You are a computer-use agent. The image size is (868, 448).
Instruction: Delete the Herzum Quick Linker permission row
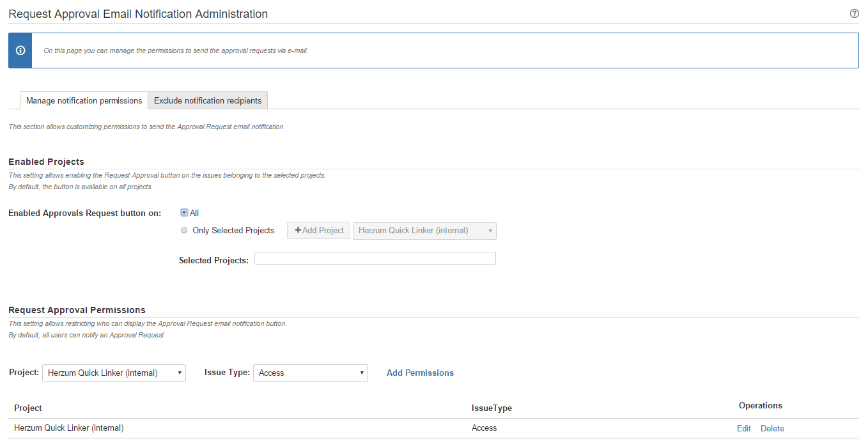point(772,428)
